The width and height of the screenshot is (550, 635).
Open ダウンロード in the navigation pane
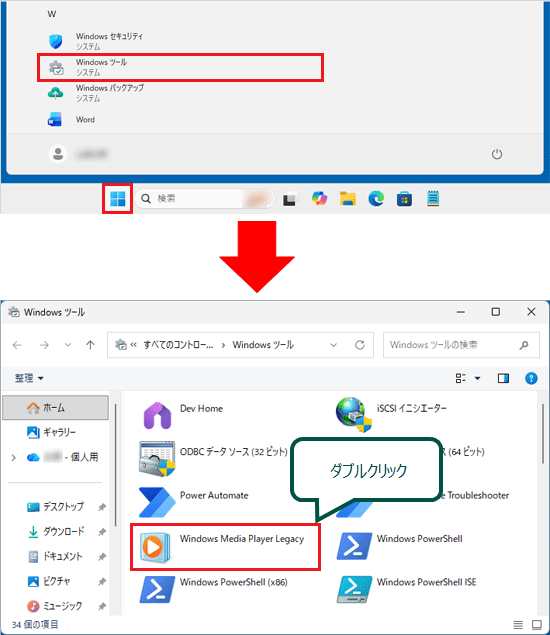56,531
